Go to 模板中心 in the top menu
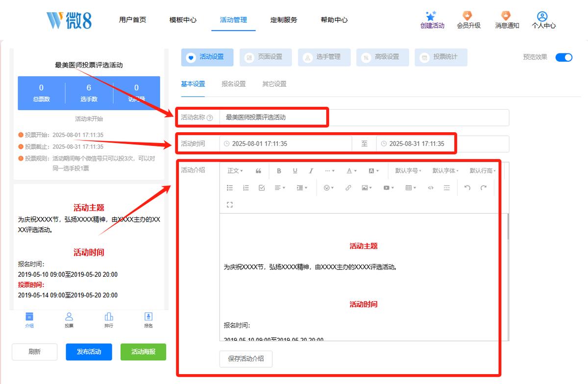The height and width of the screenshot is (384, 588). coord(183,20)
